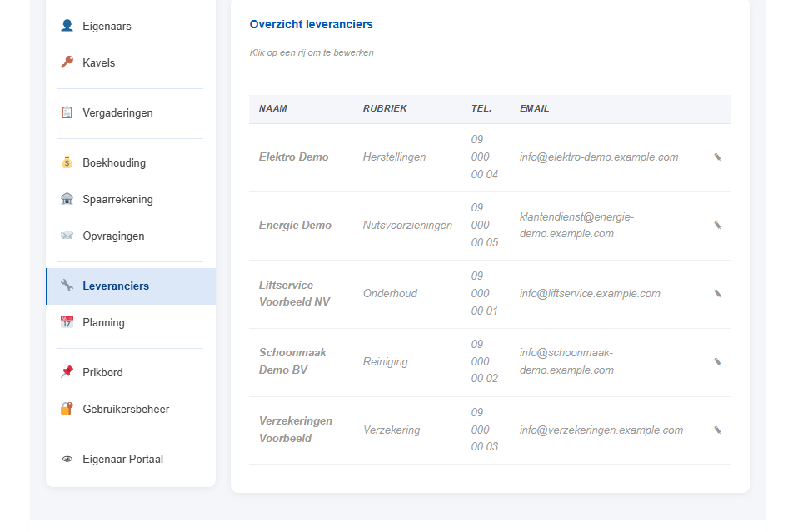Click the Planning calendar icon

[x=67, y=322]
